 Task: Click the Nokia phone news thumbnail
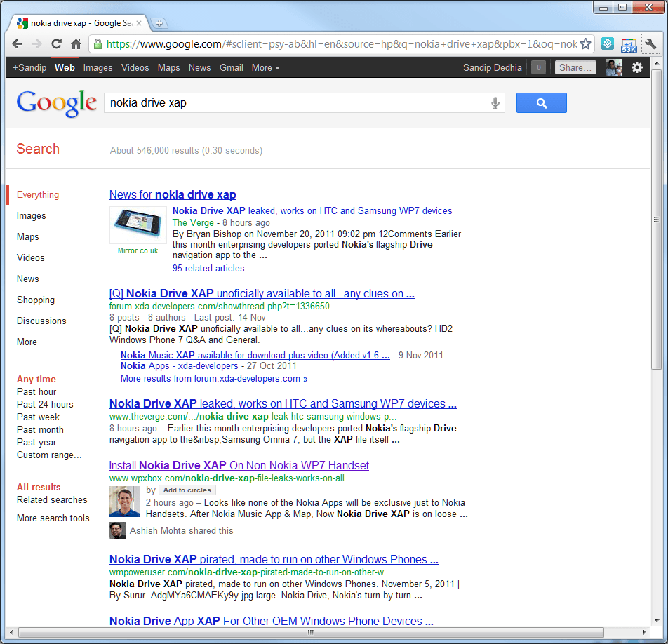tap(138, 225)
